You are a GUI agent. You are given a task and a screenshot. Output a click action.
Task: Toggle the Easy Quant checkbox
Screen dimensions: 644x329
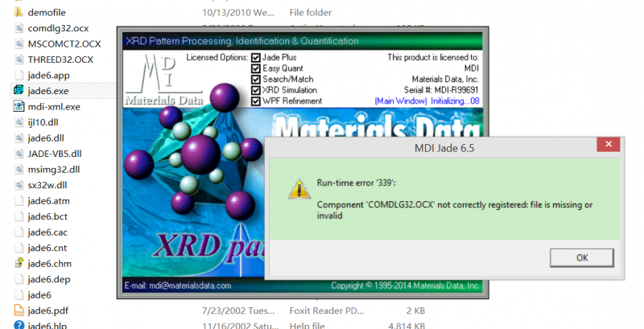tap(255, 68)
